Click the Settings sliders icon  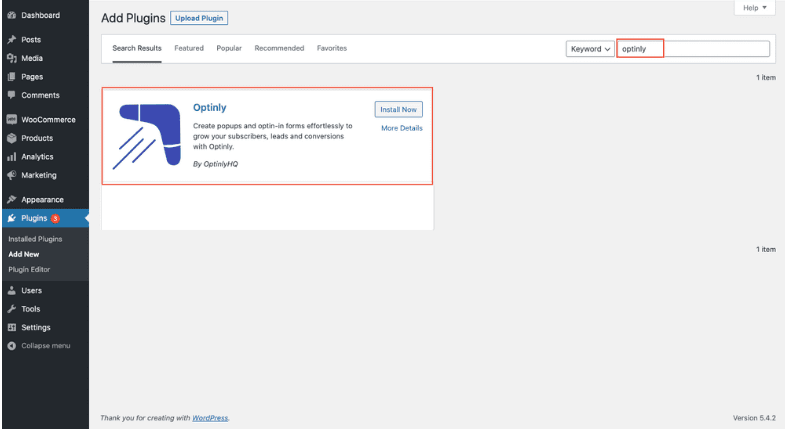tap(12, 327)
